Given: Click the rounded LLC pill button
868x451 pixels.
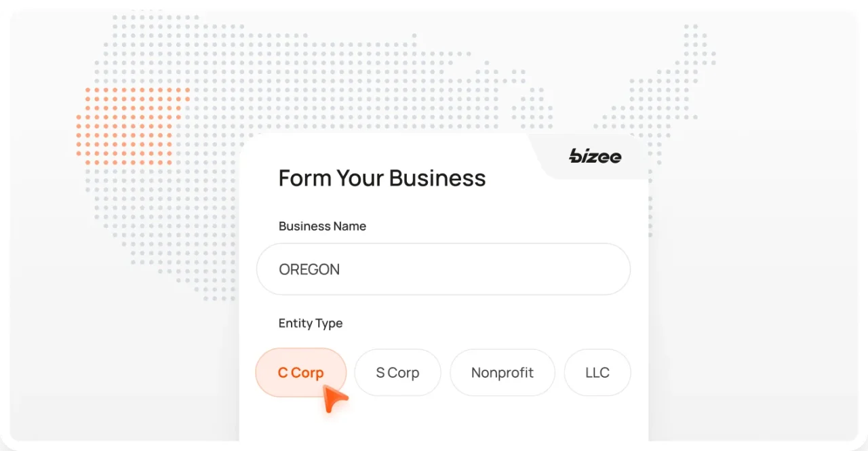Looking at the screenshot, I should click(597, 372).
